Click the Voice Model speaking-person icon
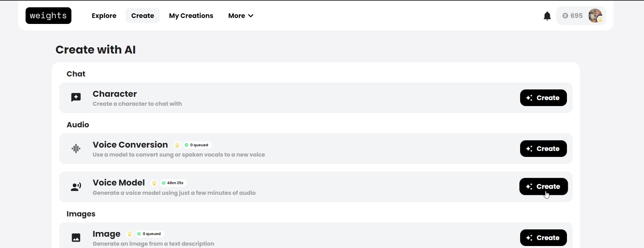 click(76, 187)
